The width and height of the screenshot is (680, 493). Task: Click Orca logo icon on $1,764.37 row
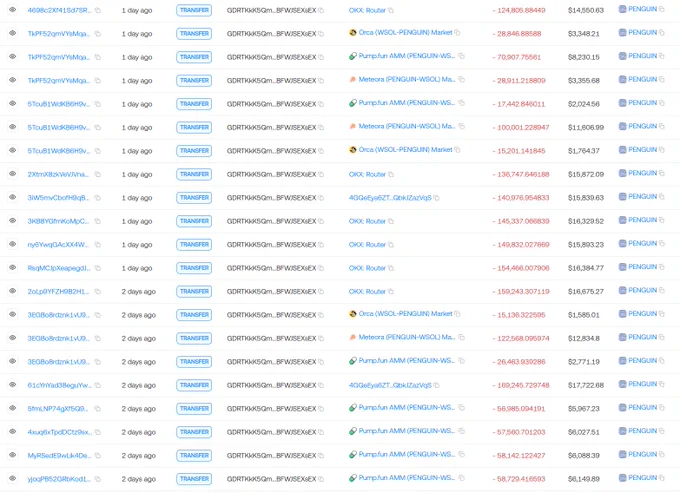coord(353,150)
